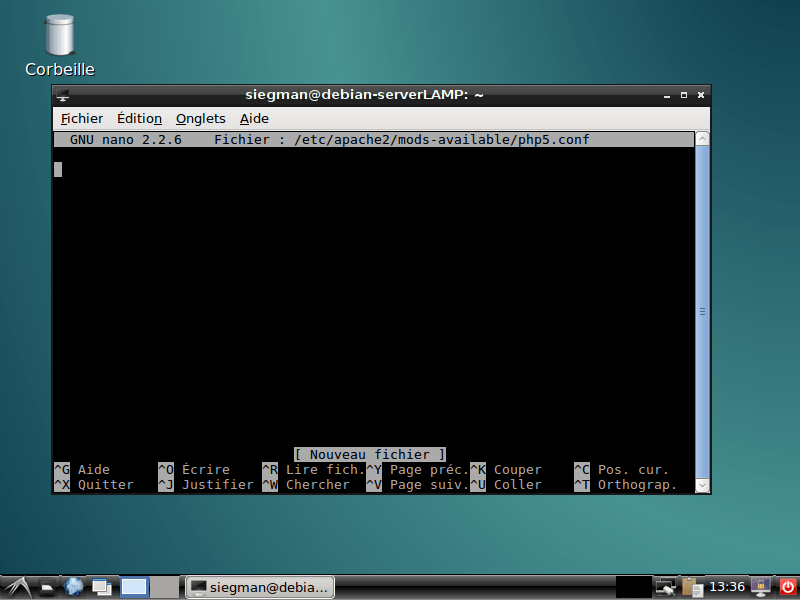The width and height of the screenshot is (800, 600).
Task: Click the Chercher shortcut label in nano
Action: (318, 485)
